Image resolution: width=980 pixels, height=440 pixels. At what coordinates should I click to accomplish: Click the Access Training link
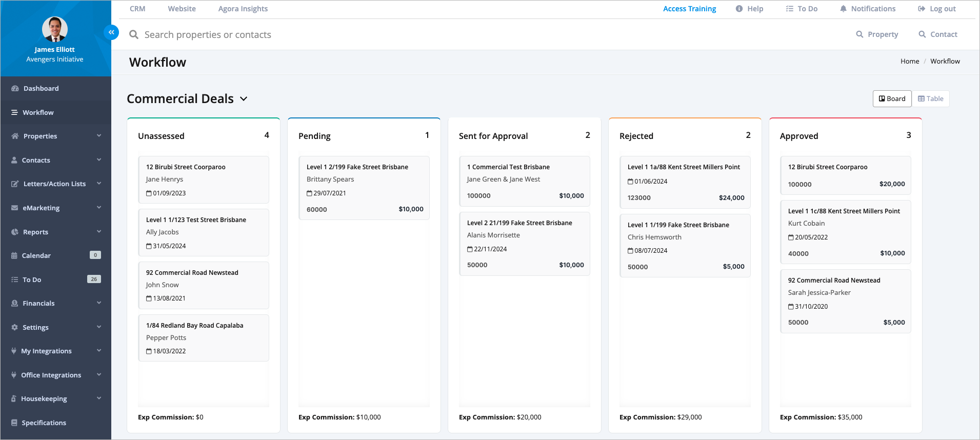point(689,9)
